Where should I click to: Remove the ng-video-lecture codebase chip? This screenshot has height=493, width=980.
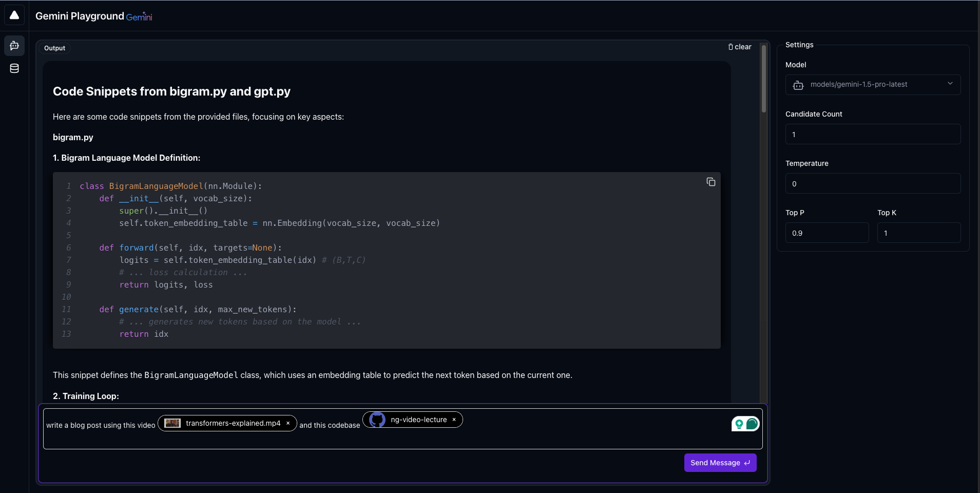click(x=454, y=420)
